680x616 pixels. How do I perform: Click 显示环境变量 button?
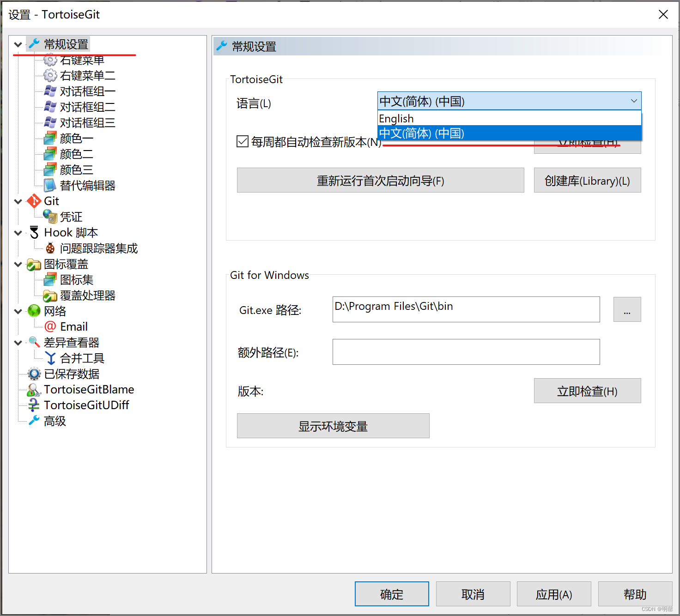(333, 426)
